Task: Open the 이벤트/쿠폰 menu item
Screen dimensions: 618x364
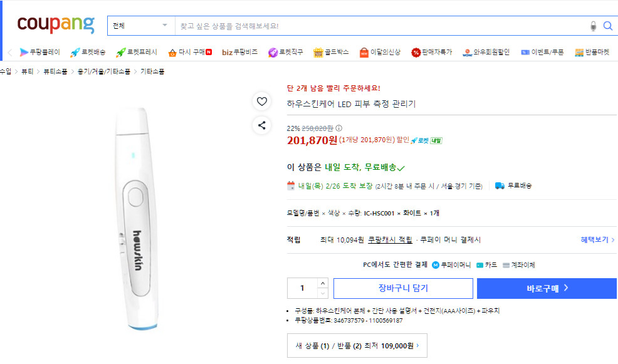Action: point(539,52)
